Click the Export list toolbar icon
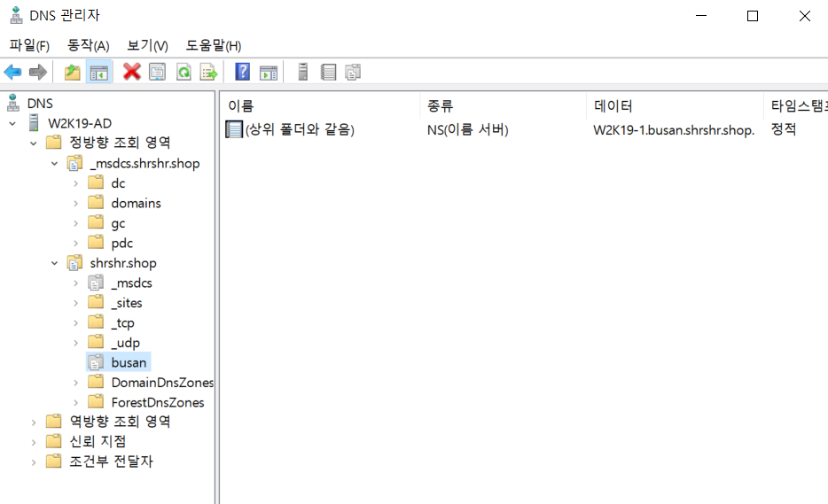This screenshot has height=504, width=828. tap(208, 72)
